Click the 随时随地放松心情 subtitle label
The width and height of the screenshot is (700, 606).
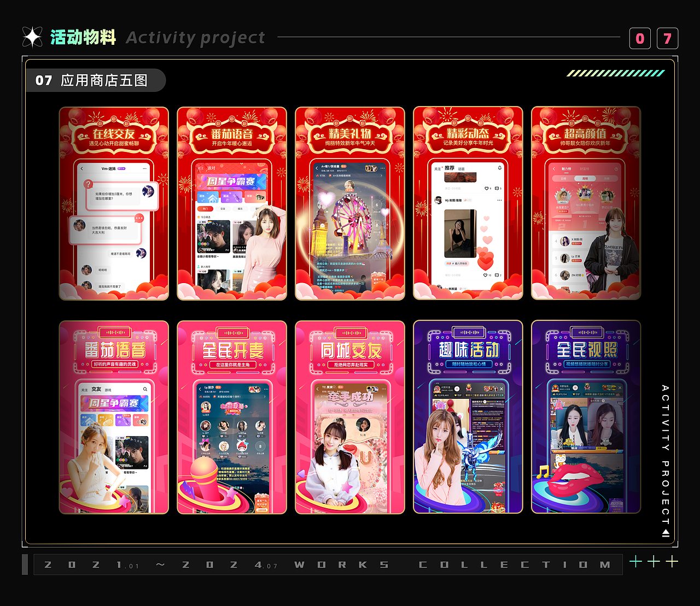point(469,364)
